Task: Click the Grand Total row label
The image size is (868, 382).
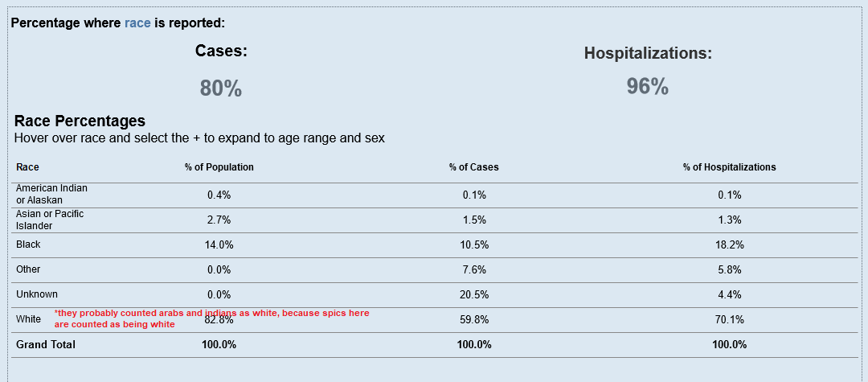Action: tap(45, 344)
